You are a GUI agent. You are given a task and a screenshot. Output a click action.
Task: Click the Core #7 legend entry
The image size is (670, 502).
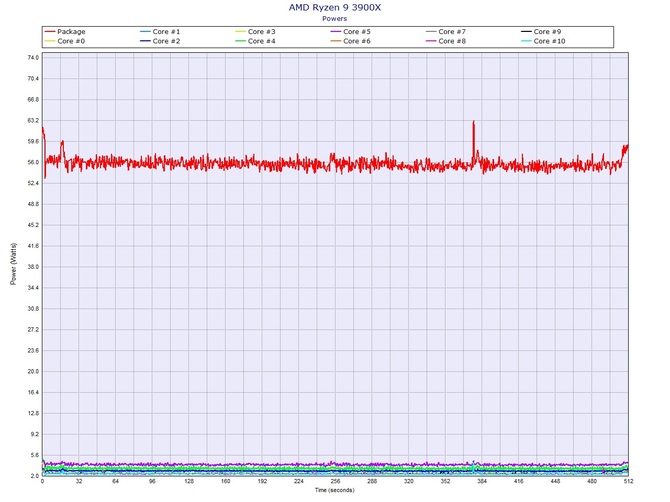[446, 32]
